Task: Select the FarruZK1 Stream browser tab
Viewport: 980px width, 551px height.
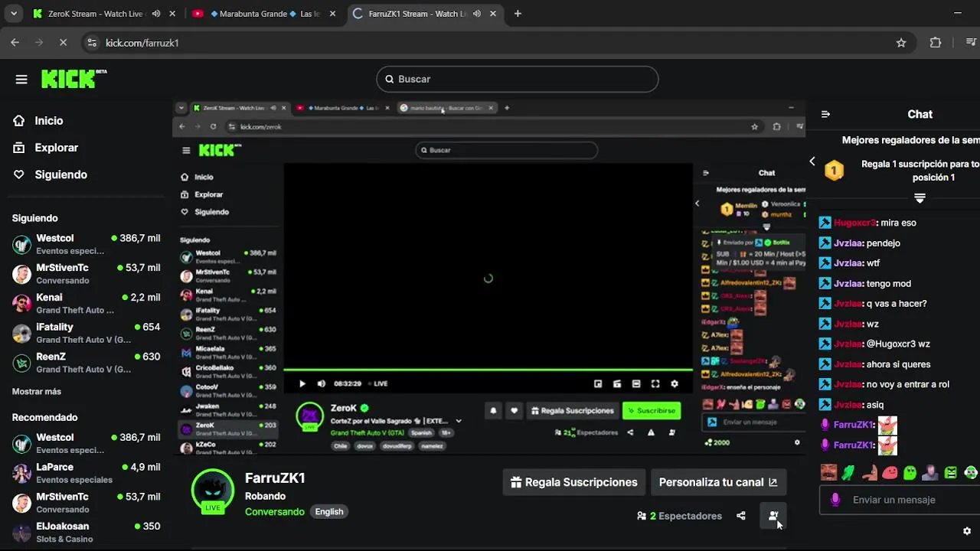Action: click(424, 13)
